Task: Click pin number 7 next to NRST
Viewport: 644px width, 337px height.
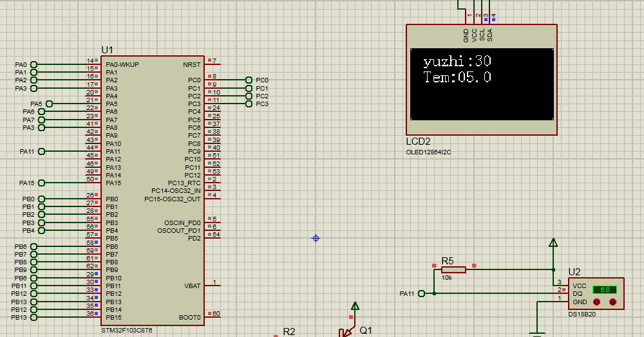Action: pos(214,60)
